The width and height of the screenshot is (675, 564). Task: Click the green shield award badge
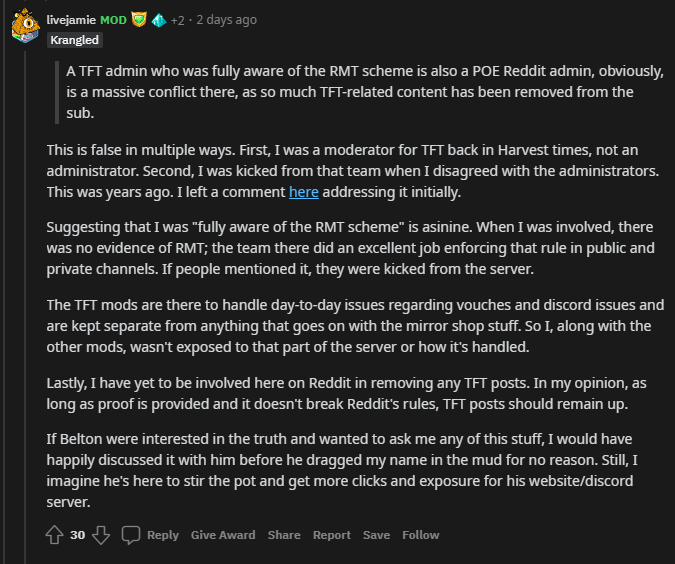point(139,20)
